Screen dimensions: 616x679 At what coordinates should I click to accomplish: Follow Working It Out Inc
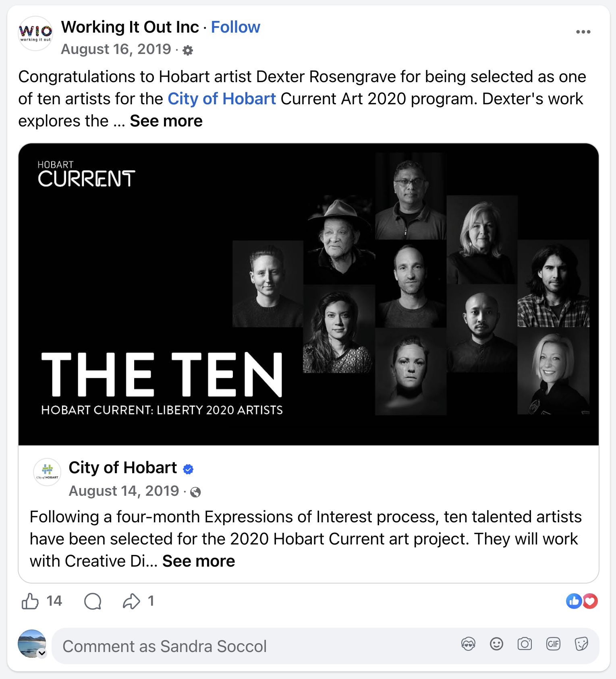(x=236, y=27)
